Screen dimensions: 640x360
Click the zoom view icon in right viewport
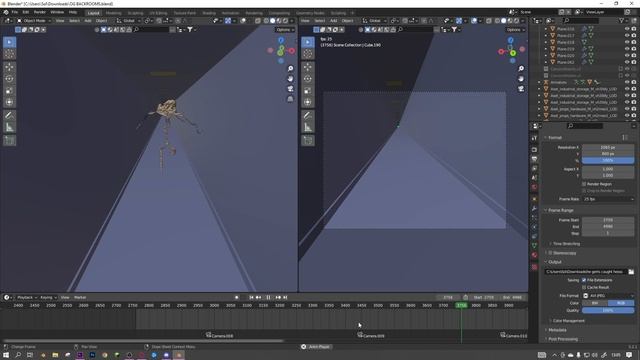(521, 69)
